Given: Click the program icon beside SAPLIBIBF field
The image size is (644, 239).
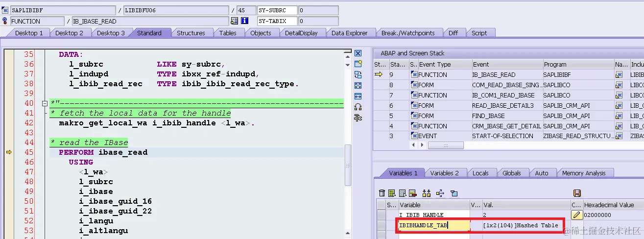Looking at the screenshot, I should pyautogui.click(x=5, y=10).
